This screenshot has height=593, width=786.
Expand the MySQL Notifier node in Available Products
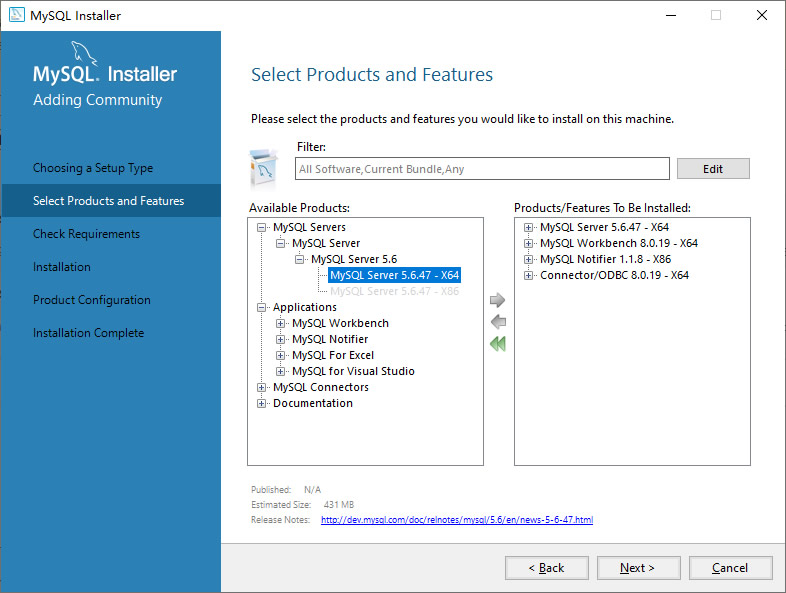(280, 340)
